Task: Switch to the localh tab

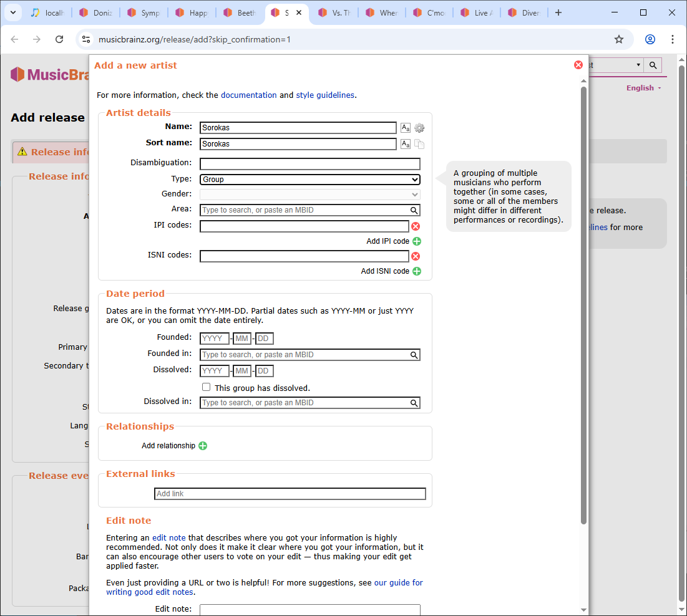Action: tap(47, 12)
